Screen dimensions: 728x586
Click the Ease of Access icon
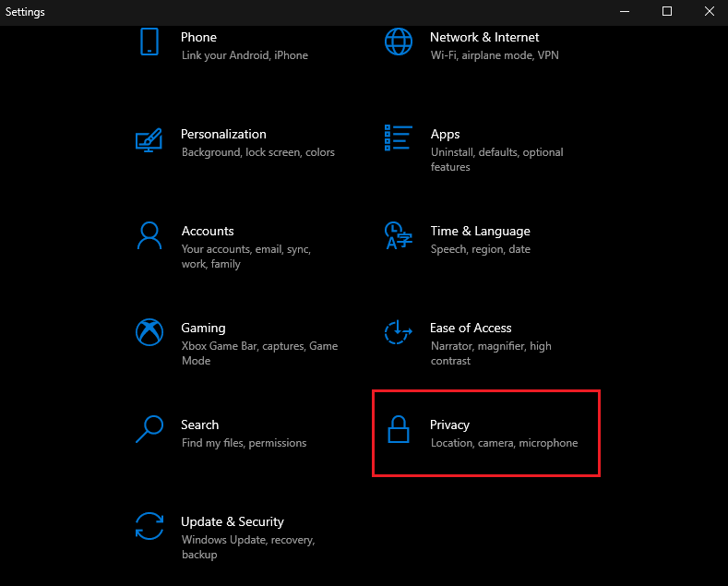point(399,332)
